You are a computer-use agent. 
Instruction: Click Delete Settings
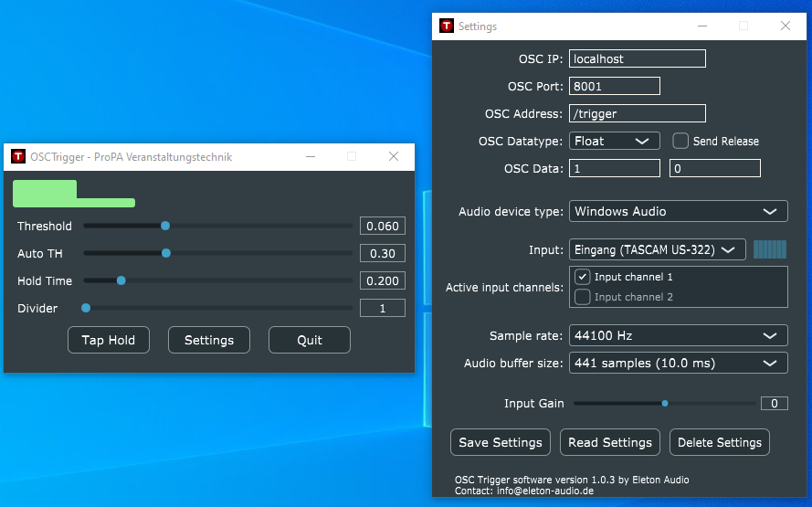(x=720, y=442)
